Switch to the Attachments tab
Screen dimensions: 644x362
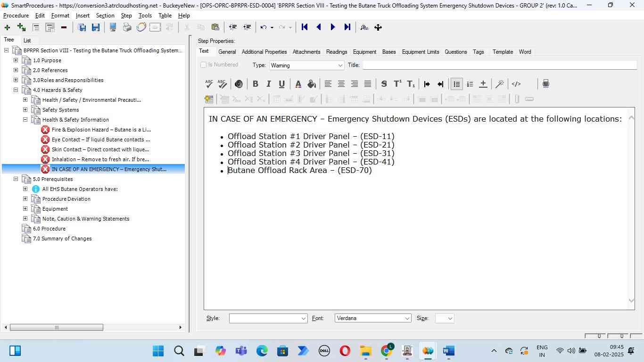click(306, 52)
